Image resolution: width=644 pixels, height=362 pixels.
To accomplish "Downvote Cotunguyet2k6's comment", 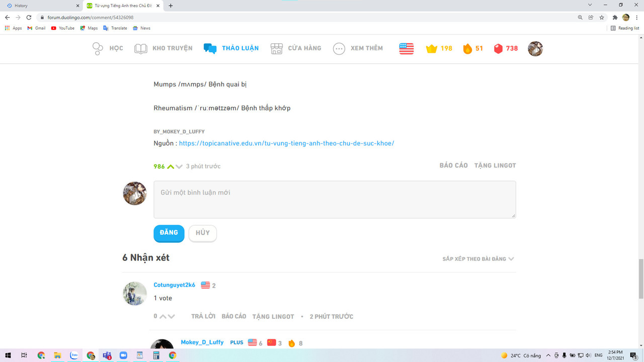I will (x=171, y=317).
